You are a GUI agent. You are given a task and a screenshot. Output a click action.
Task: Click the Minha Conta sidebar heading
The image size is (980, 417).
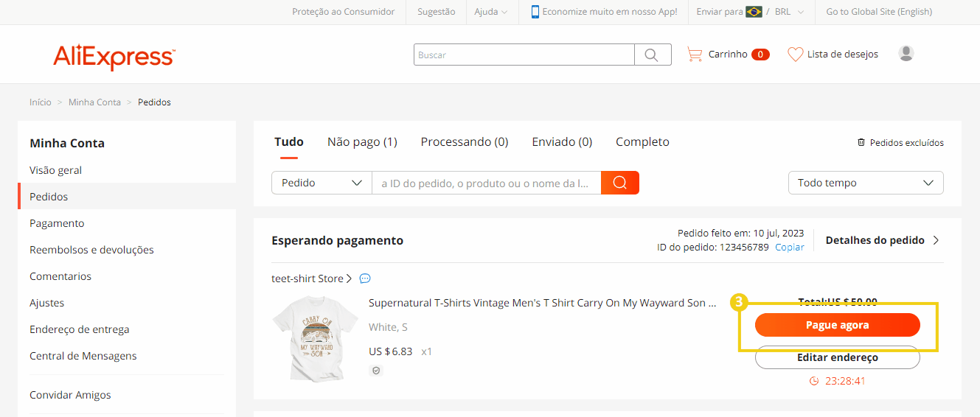[x=67, y=143]
